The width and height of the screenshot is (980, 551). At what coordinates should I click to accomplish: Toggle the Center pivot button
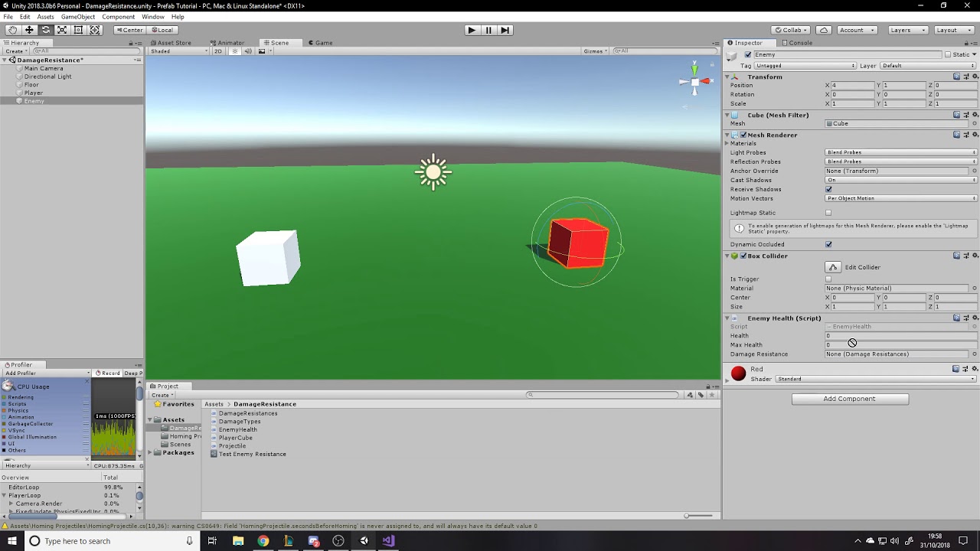(x=129, y=30)
